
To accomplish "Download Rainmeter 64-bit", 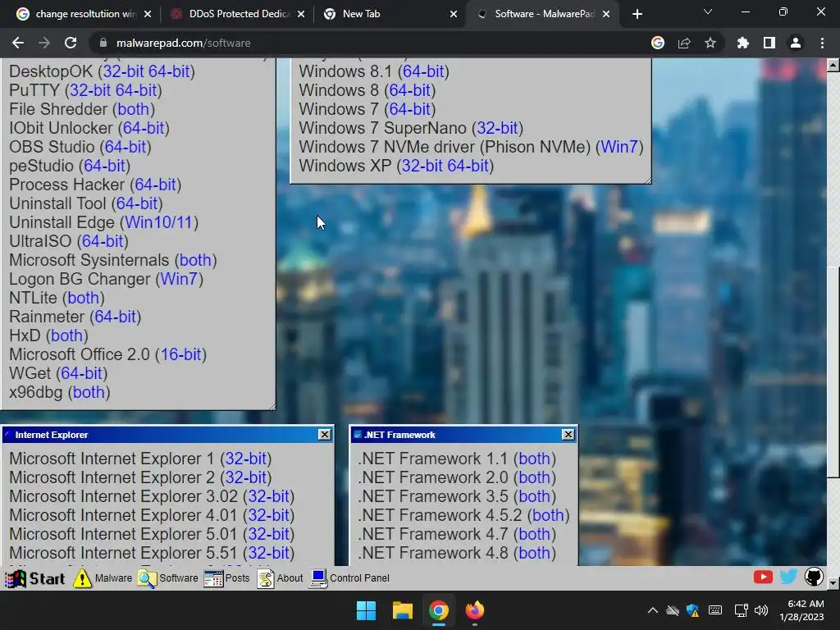I will coord(115,317).
